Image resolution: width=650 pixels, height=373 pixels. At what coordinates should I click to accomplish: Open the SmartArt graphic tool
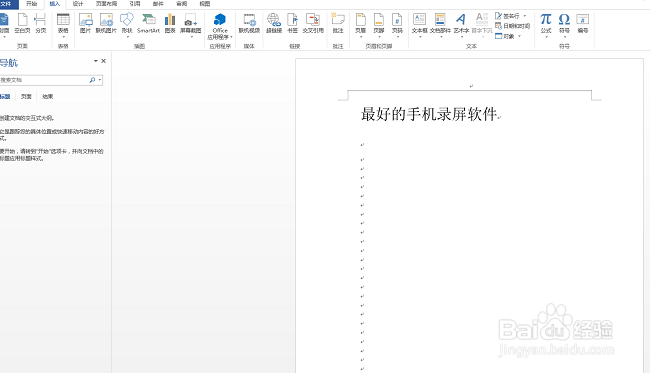(x=148, y=23)
